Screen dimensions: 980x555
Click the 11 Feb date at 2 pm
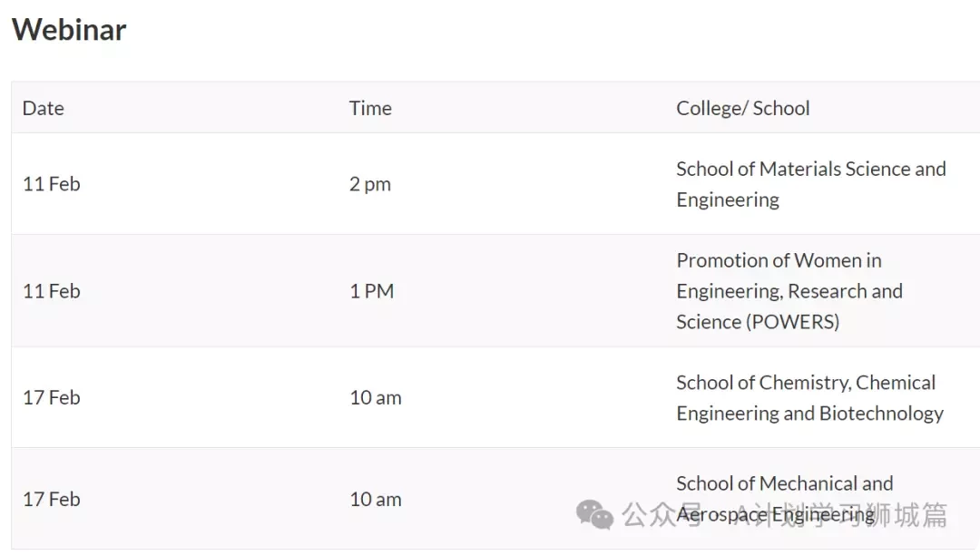[x=51, y=184]
